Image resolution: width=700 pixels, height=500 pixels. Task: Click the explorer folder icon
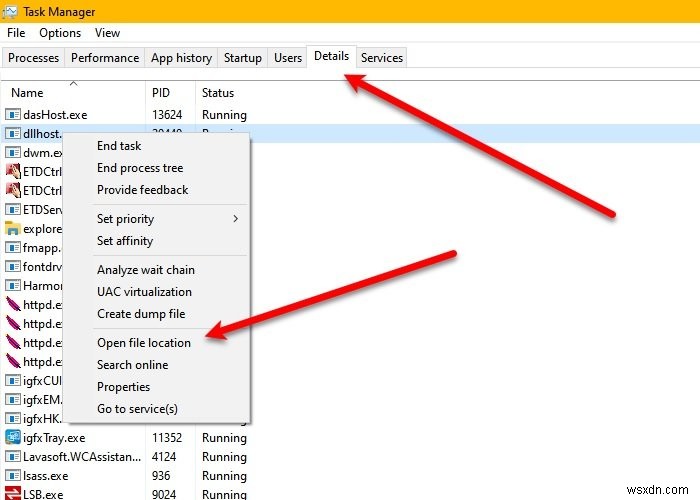click(x=13, y=229)
